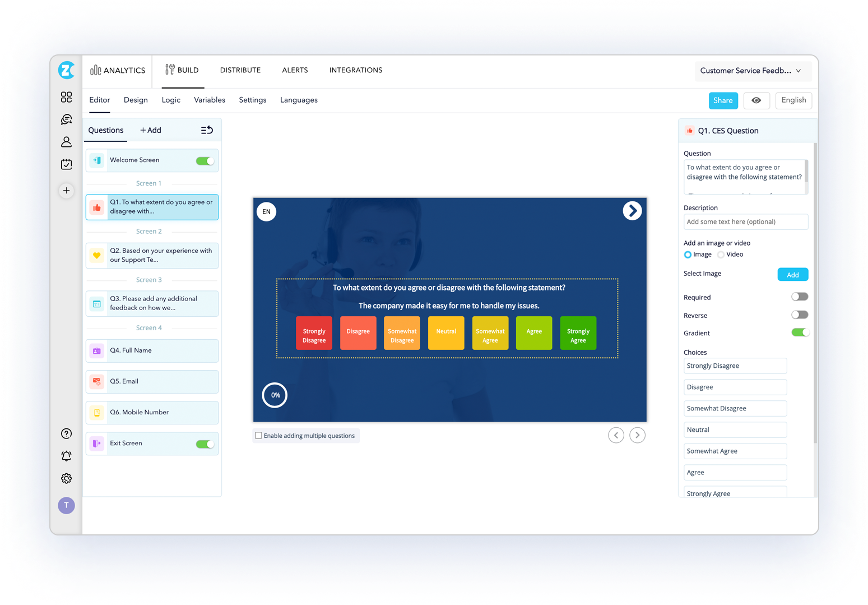Open the DISTRIBUTE menu

pos(240,70)
